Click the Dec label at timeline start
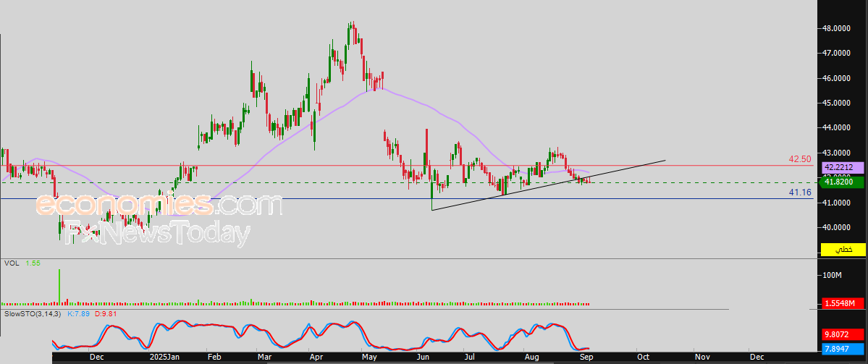868x364 pixels. (x=96, y=358)
